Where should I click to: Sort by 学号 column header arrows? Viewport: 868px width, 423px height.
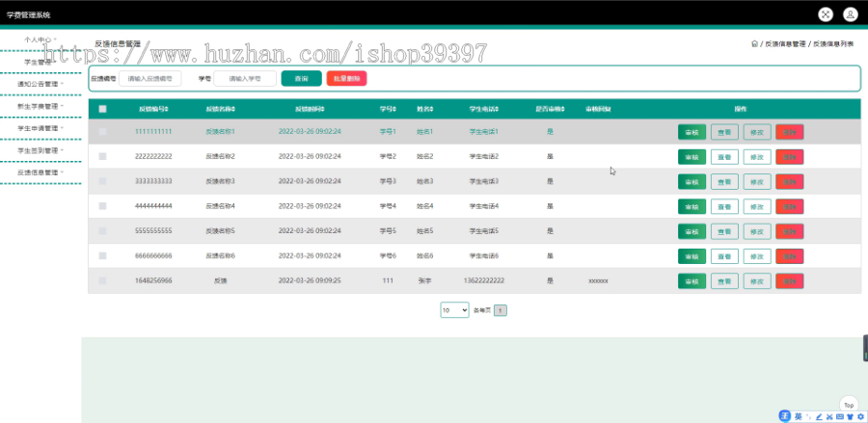coord(394,109)
